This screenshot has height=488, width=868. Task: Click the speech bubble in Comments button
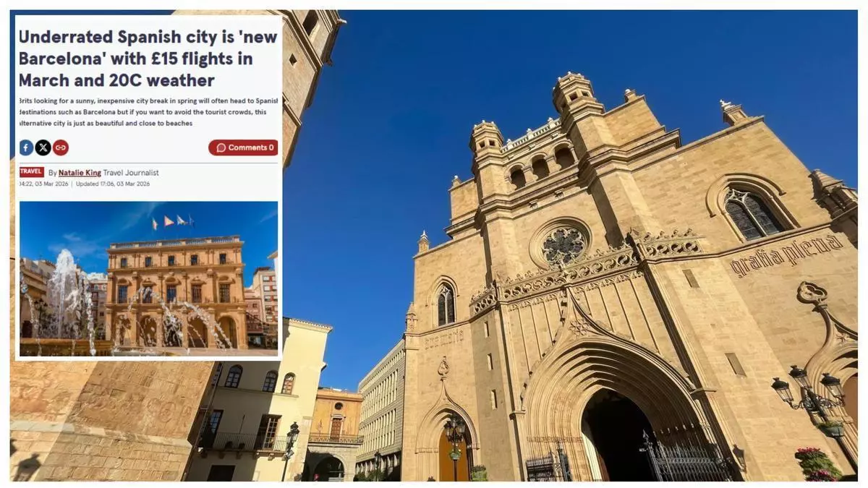coord(221,147)
